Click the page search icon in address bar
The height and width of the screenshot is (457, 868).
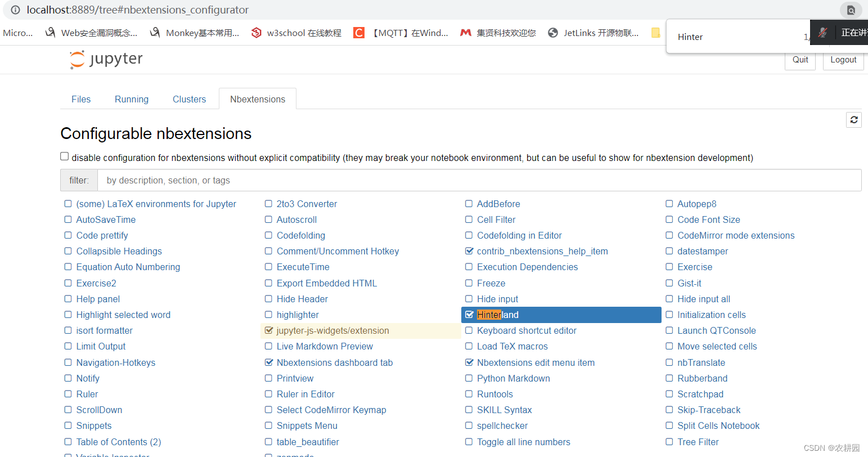point(851,10)
